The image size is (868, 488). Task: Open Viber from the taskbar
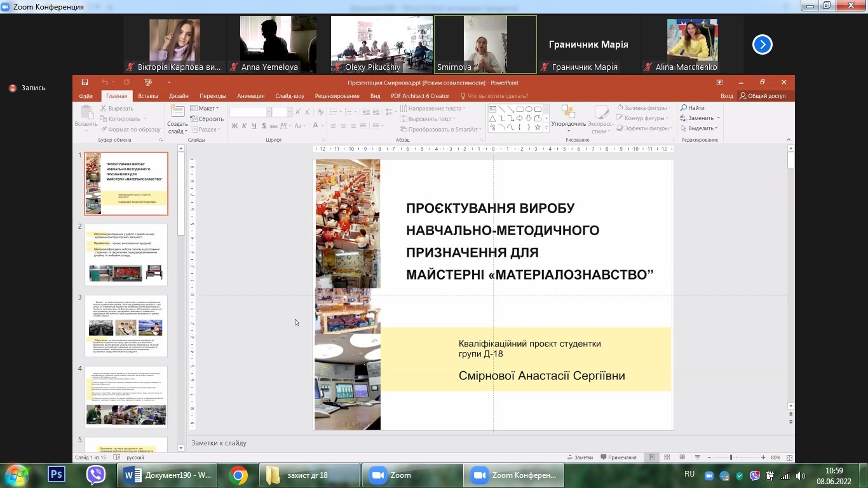[x=95, y=475]
